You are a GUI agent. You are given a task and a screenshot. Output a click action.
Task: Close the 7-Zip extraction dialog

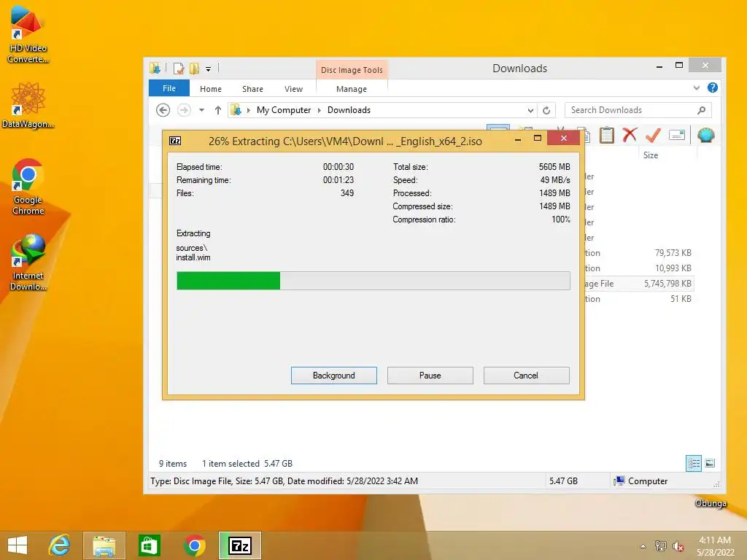564,138
